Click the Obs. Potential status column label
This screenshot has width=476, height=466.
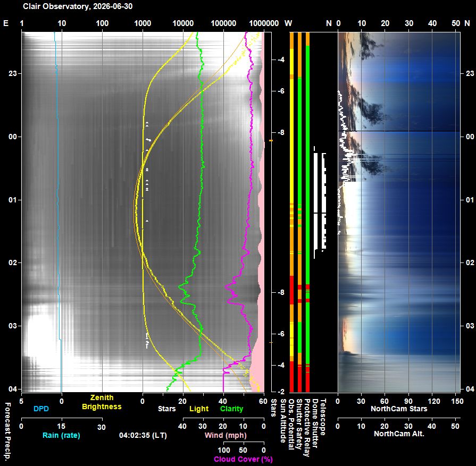(x=291, y=424)
